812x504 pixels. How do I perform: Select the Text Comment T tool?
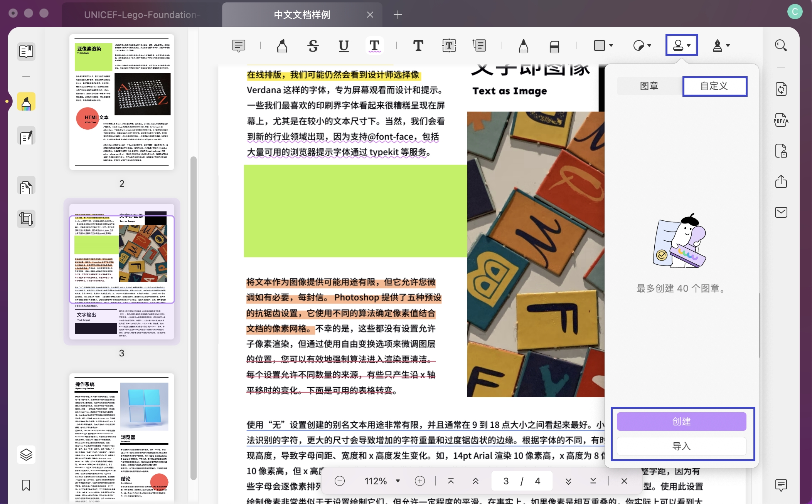(418, 46)
